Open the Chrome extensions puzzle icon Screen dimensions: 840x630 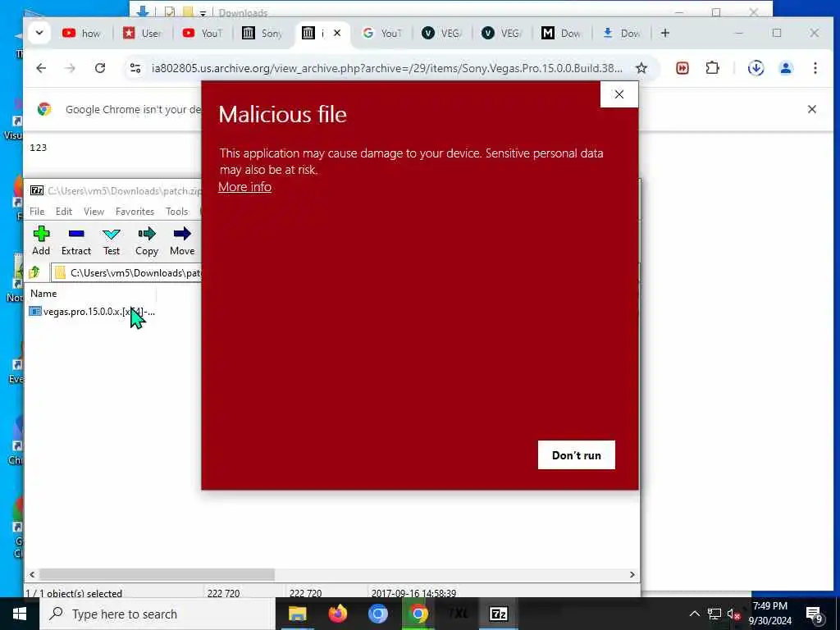[x=712, y=68]
